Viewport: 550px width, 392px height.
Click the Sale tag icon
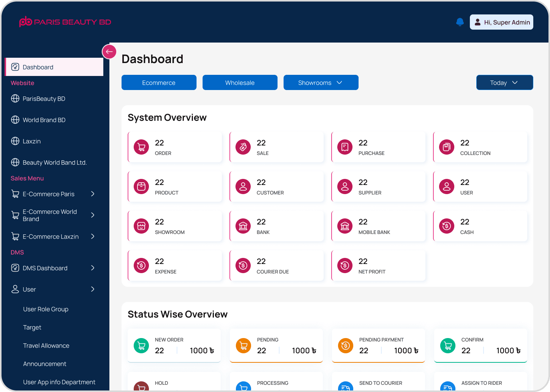click(x=243, y=147)
